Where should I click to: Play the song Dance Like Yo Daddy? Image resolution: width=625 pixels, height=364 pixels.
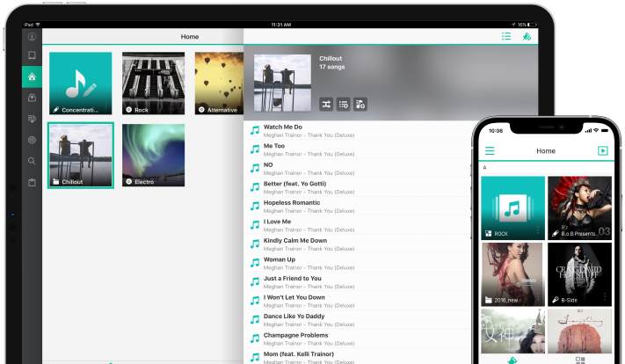pyautogui.click(x=358, y=320)
